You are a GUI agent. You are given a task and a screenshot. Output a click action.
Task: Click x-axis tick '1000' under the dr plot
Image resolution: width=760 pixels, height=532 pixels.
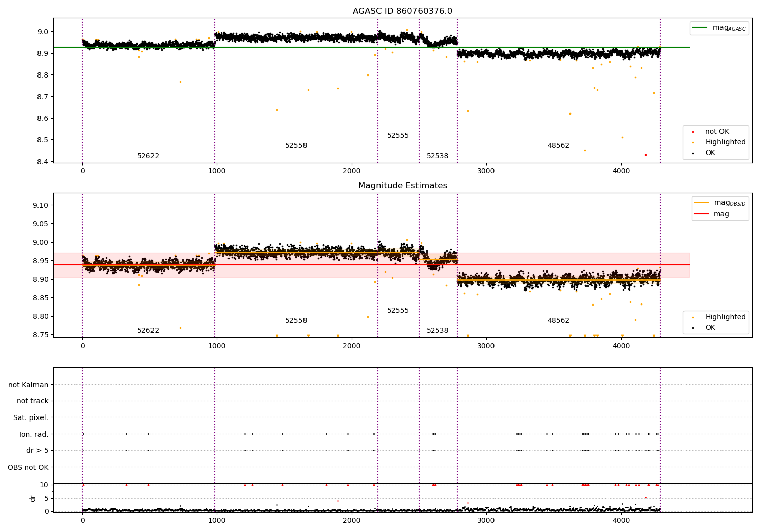[x=217, y=520]
